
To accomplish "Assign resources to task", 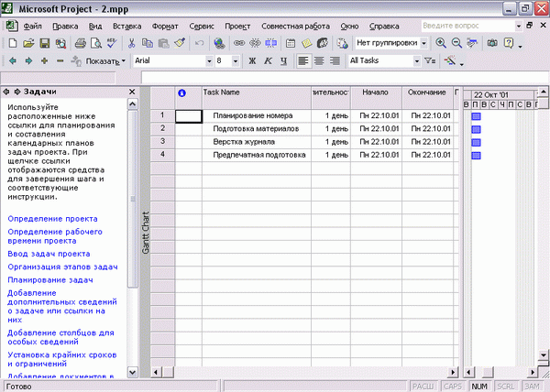I will click(323, 43).
